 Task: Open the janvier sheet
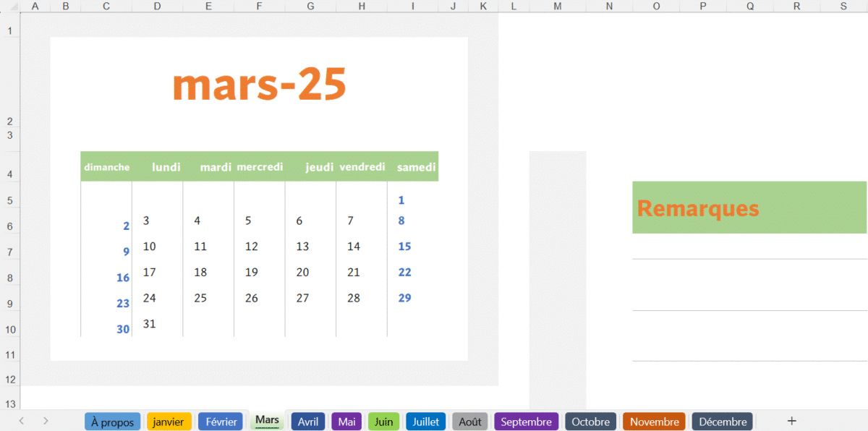[169, 421]
